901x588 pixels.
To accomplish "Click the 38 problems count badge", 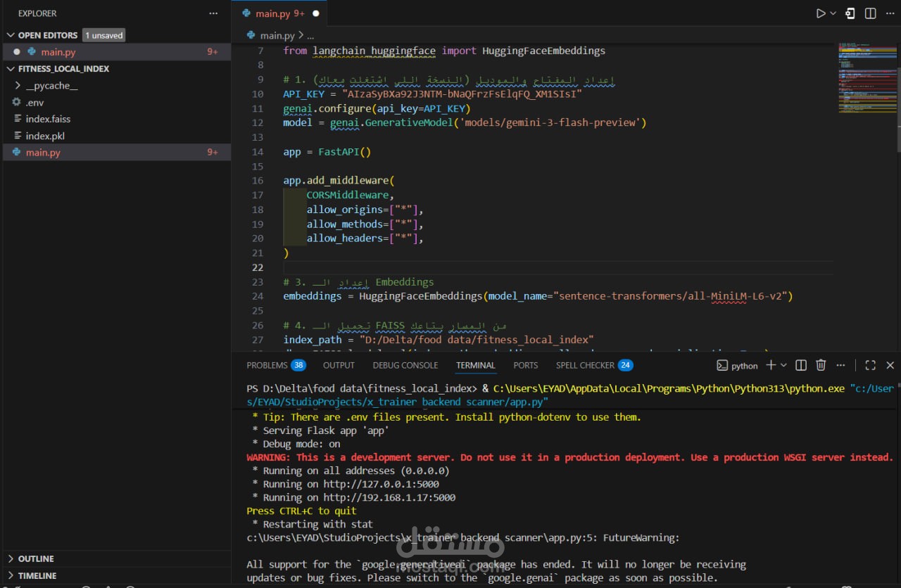I will click(x=298, y=365).
